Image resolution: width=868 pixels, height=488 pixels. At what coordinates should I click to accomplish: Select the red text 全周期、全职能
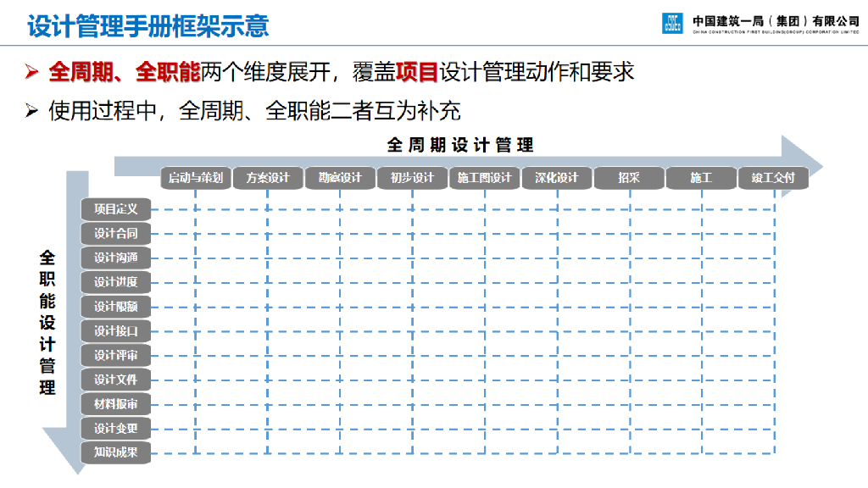[x=124, y=72]
